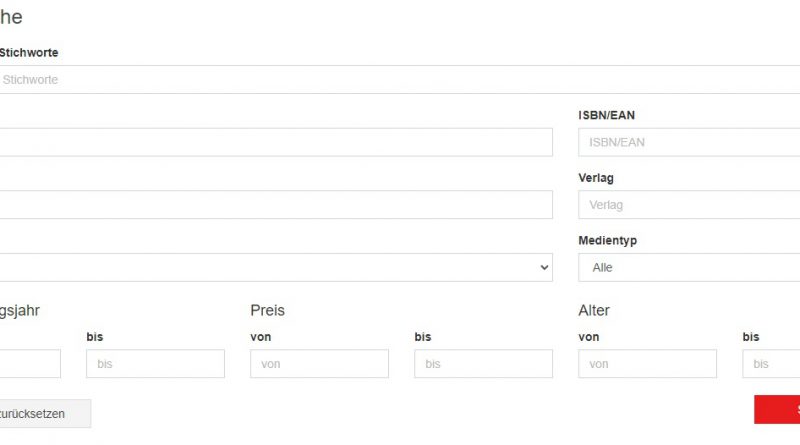Click wide text field left of ISBN/EAN

click(x=275, y=142)
